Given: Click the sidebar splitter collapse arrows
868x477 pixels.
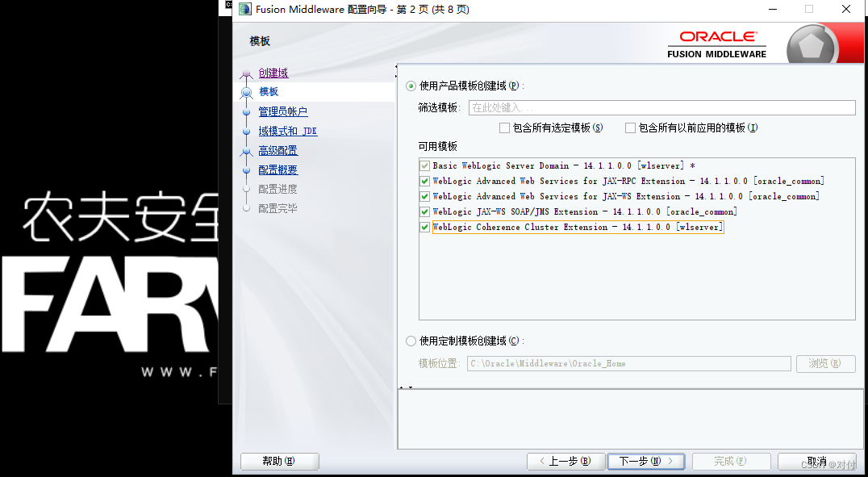Looking at the screenshot, I should (x=396, y=72).
